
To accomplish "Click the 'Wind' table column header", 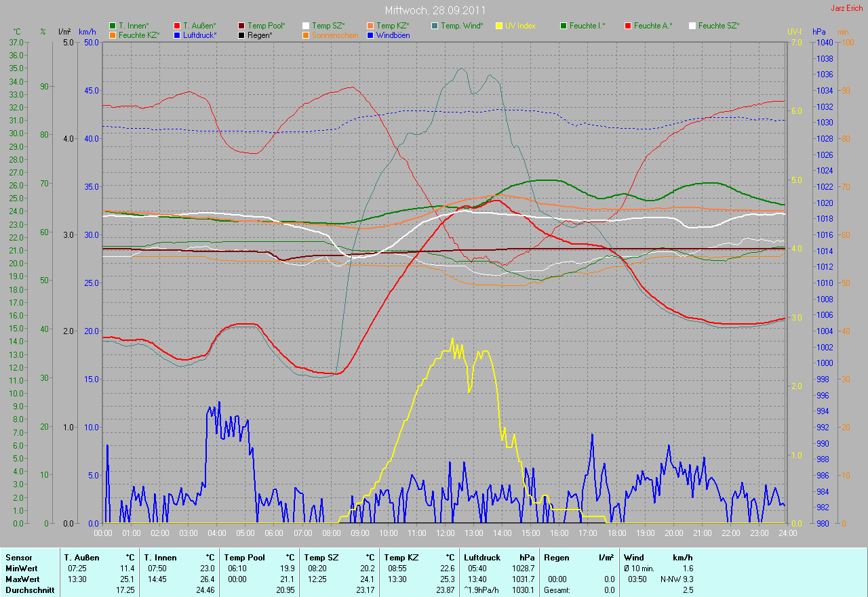I will (634, 558).
